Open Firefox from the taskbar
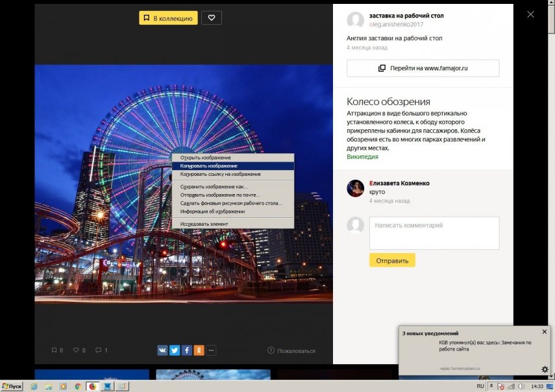The image size is (555, 392). [x=92, y=386]
